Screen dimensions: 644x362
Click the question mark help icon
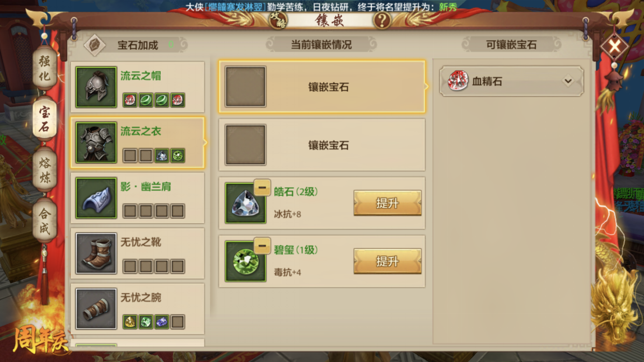pos(382,20)
